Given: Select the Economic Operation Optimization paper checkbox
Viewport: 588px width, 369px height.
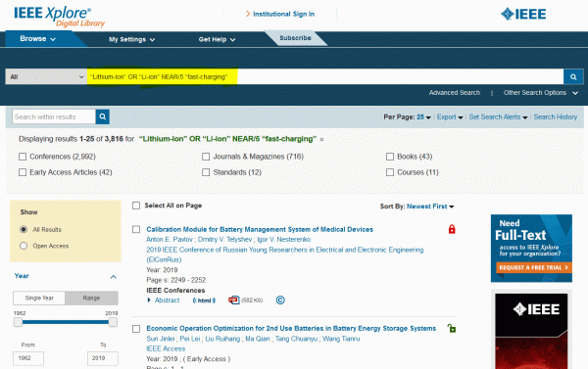Looking at the screenshot, I should coord(136,329).
